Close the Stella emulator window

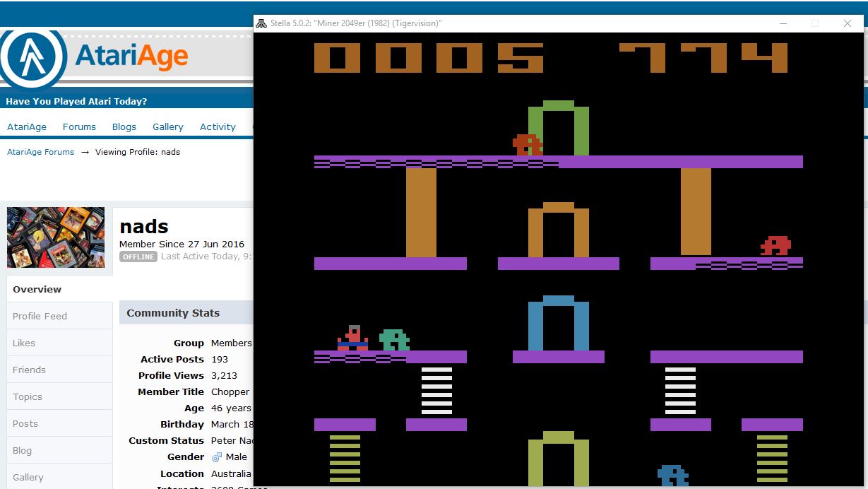pyautogui.click(x=848, y=23)
